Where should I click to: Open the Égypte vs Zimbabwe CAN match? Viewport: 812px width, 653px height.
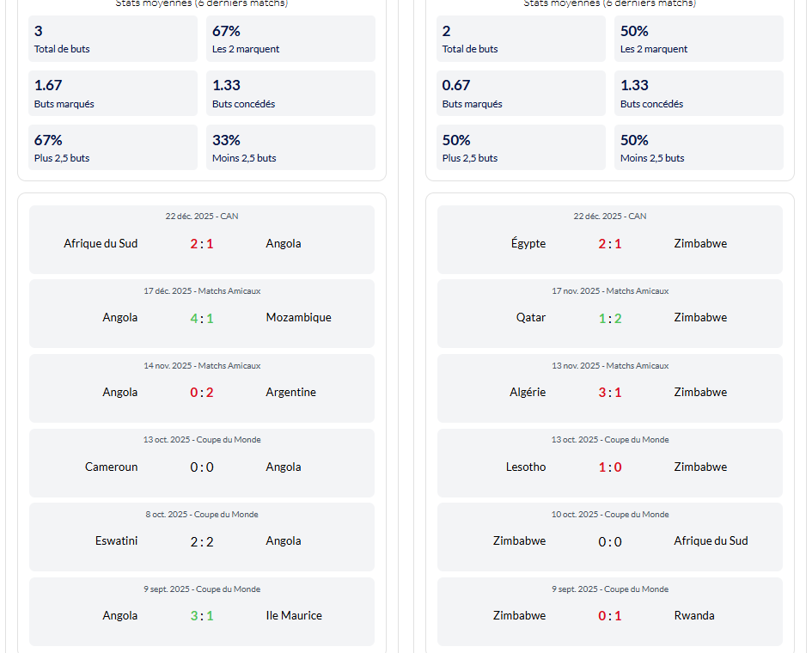(610, 240)
